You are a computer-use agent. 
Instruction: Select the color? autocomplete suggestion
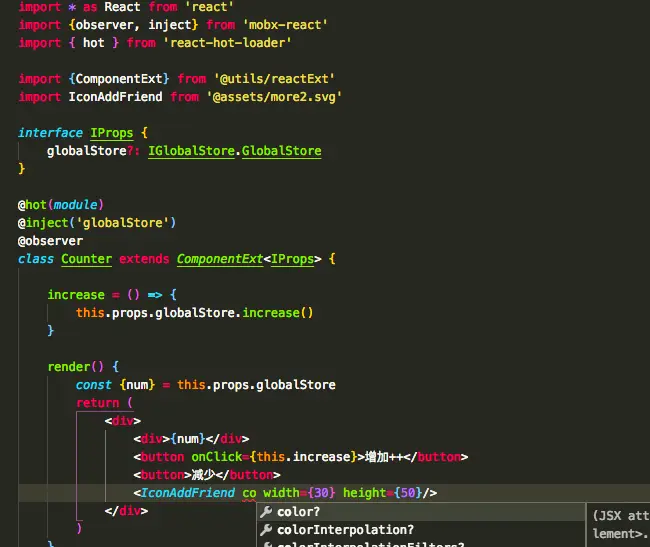tap(420, 512)
